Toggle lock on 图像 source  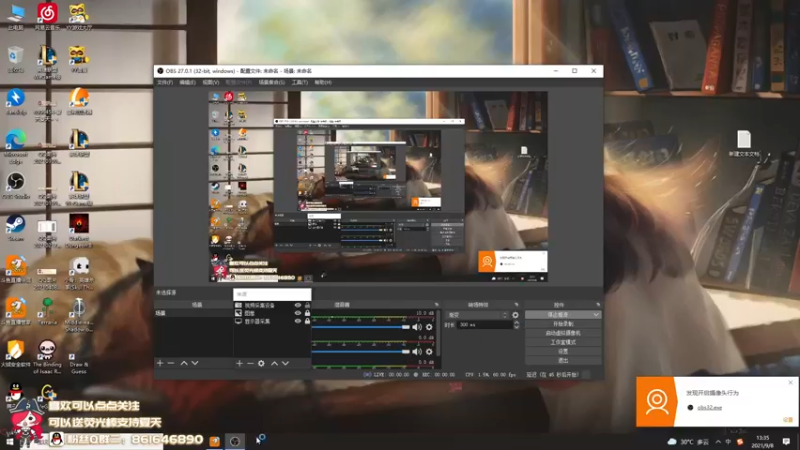click(x=307, y=313)
